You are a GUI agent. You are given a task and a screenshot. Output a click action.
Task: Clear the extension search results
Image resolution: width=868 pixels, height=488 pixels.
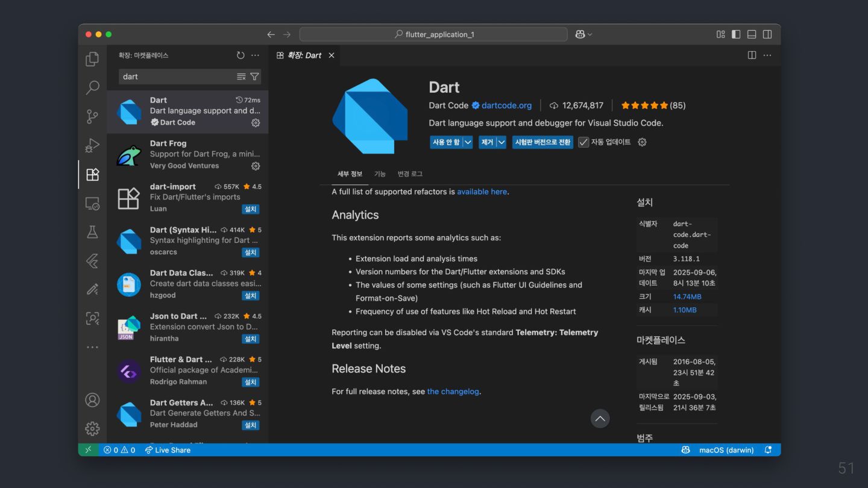coord(241,77)
